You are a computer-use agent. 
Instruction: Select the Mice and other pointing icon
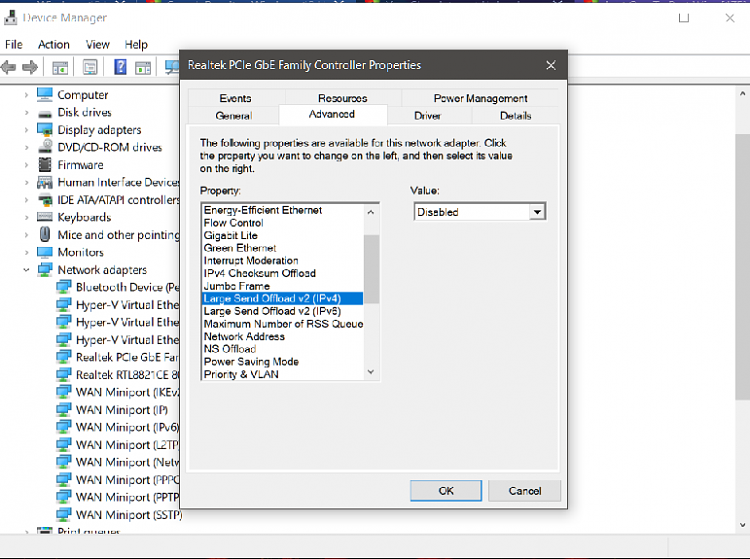point(44,234)
